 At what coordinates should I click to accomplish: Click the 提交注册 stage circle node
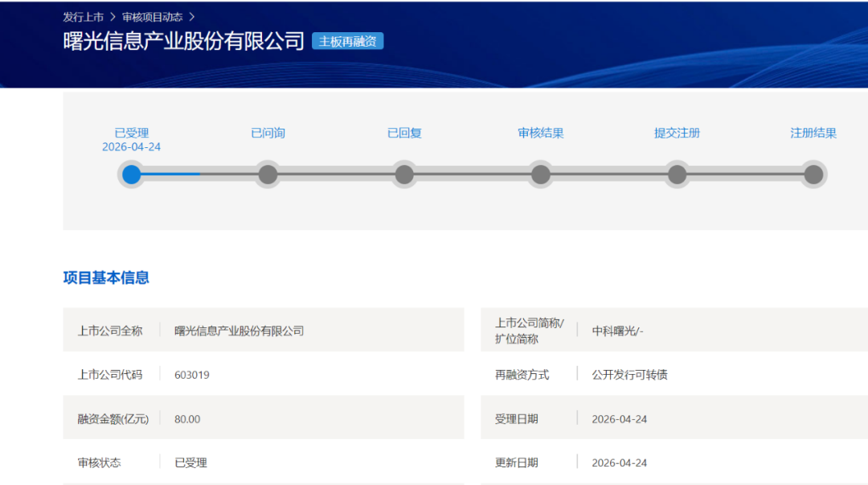[x=677, y=175]
